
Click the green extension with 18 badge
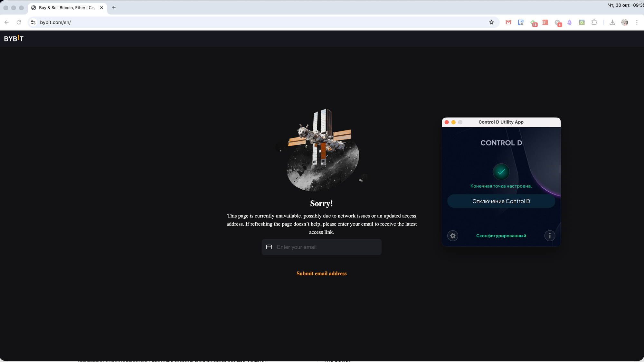point(533,23)
